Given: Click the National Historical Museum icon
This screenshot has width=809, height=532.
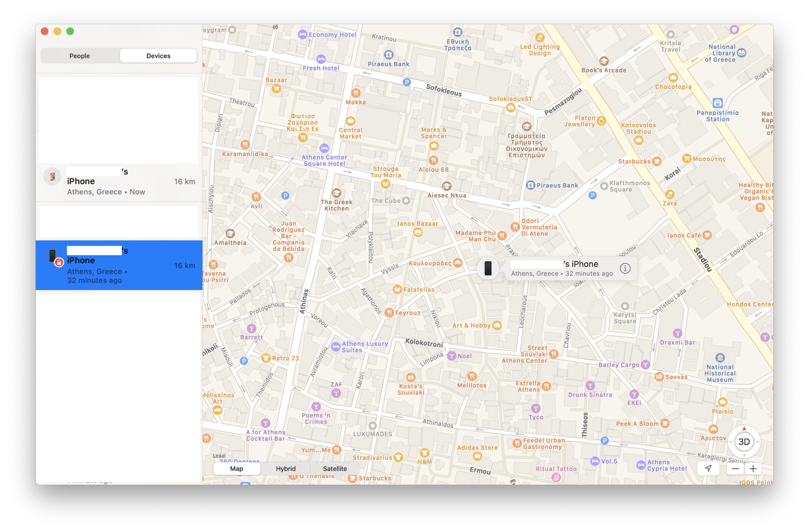Looking at the screenshot, I should point(720,358).
